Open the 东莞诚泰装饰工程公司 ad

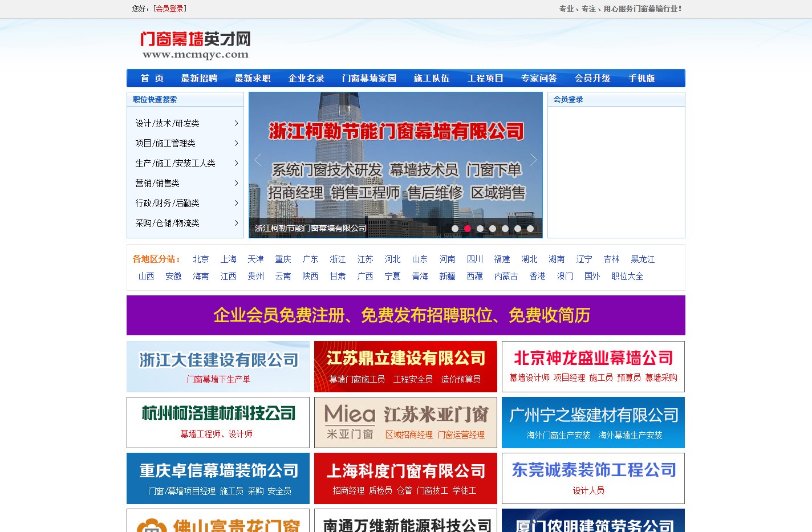(593, 478)
